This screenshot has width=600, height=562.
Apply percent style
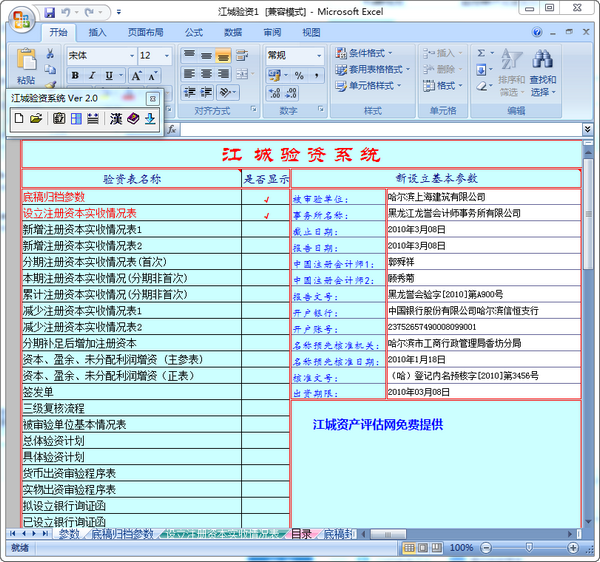(299, 76)
